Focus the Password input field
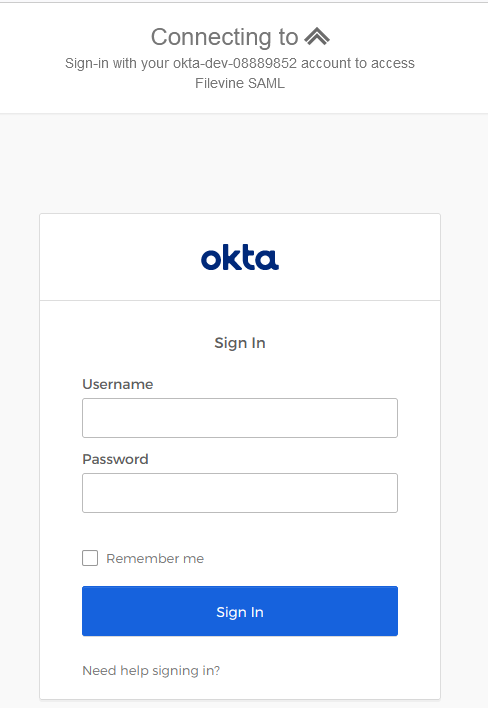 240,493
